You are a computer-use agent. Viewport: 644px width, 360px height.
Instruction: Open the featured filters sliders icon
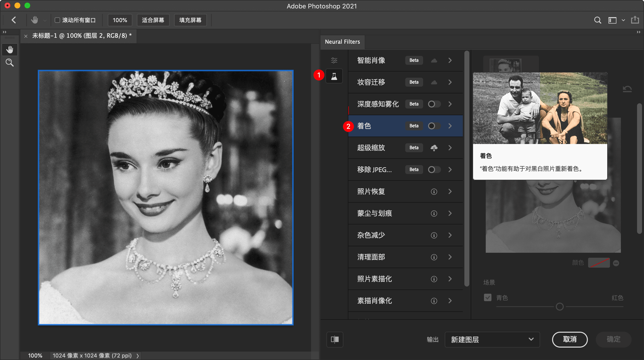[334, 60]
